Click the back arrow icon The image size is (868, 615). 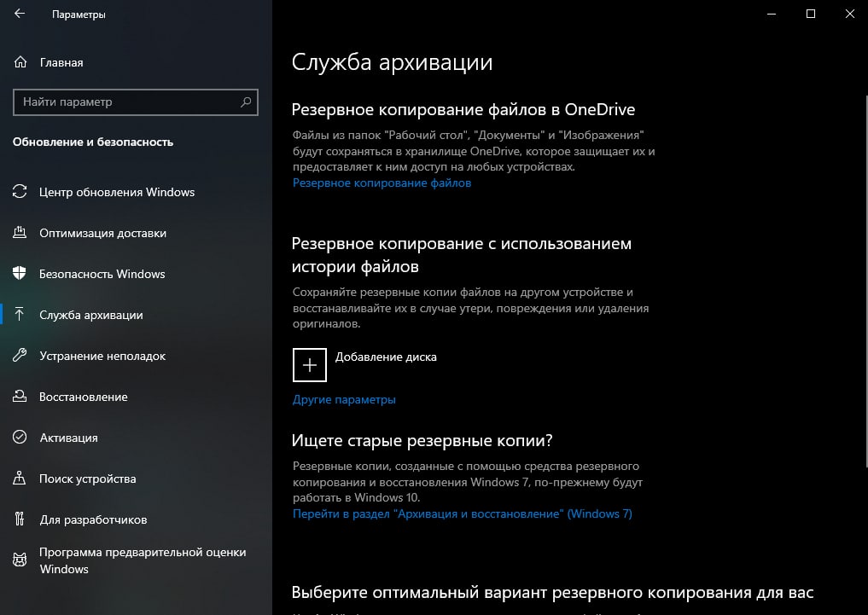pyautogui.click(x=20, y=14)
